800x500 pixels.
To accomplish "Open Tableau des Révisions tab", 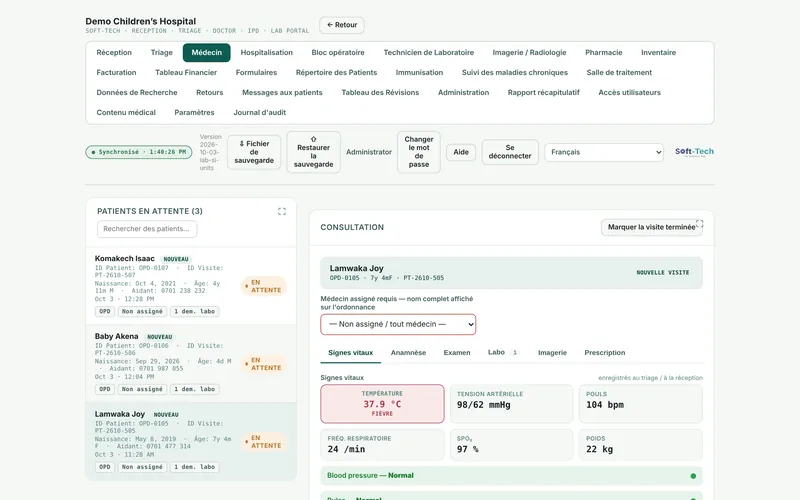I will click(x=380, y=92).
